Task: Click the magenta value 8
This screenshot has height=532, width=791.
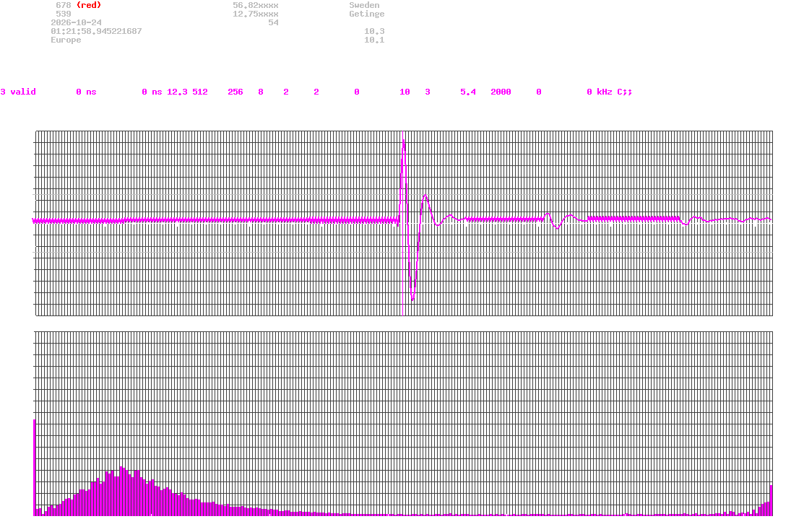Action: tap(261, 91)
